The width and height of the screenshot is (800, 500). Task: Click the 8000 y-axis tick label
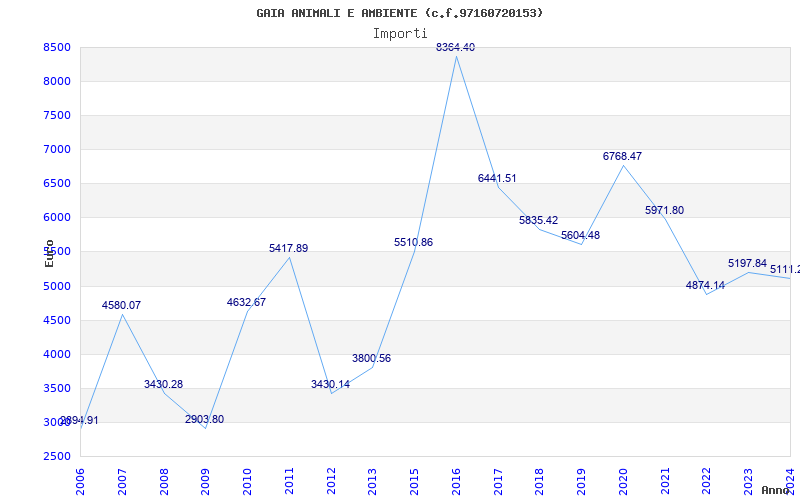[57, 82]
